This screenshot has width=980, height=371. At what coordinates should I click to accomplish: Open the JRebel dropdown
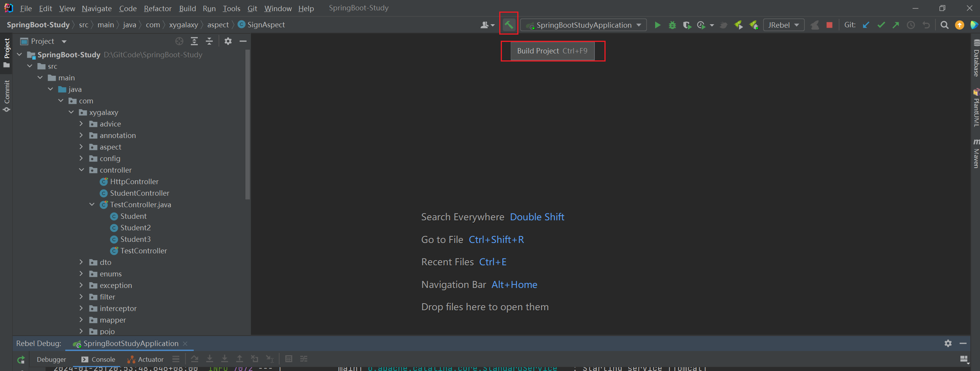(x=783, y=25)
